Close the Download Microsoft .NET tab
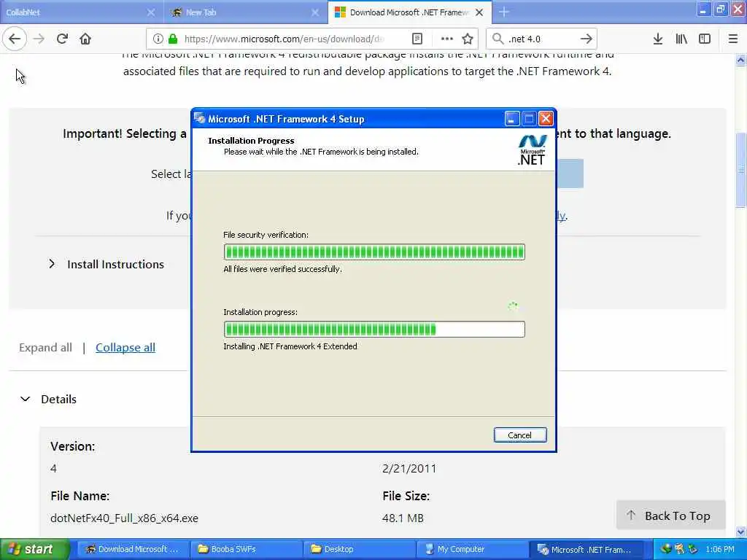Viewport: 747px width, 560px height. [x=479, y=12]
